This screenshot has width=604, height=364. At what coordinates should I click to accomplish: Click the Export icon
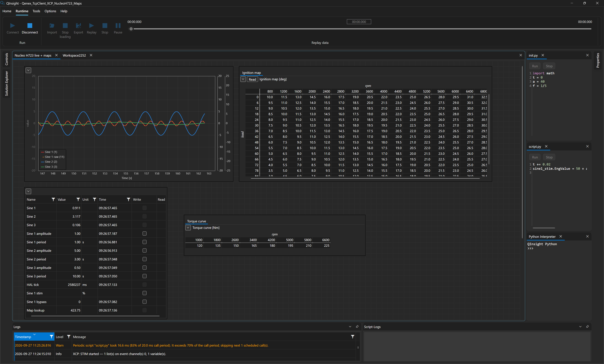(x=78, y=25)
